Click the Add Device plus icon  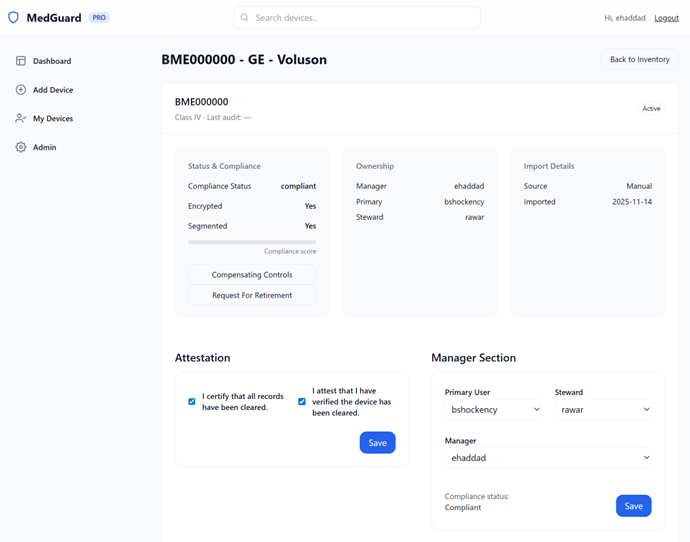pyautogui.click(x=21, y=90)
